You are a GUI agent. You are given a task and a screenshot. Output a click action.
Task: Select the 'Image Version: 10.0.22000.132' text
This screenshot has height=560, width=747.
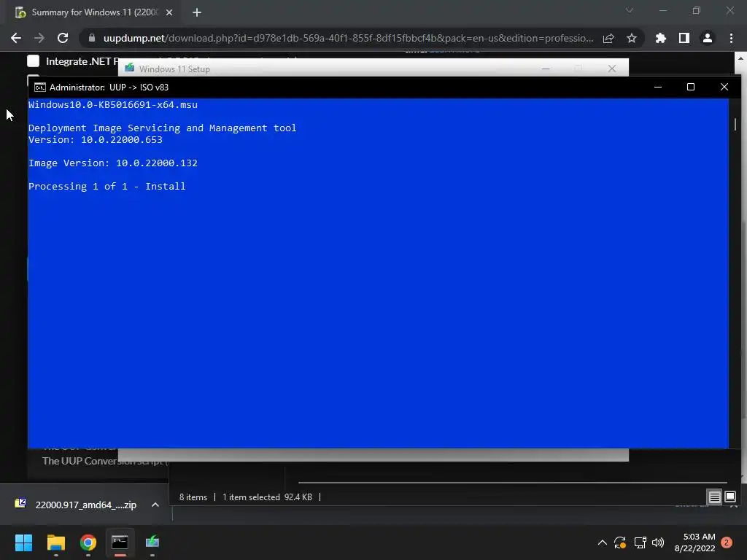pos(113,163)
